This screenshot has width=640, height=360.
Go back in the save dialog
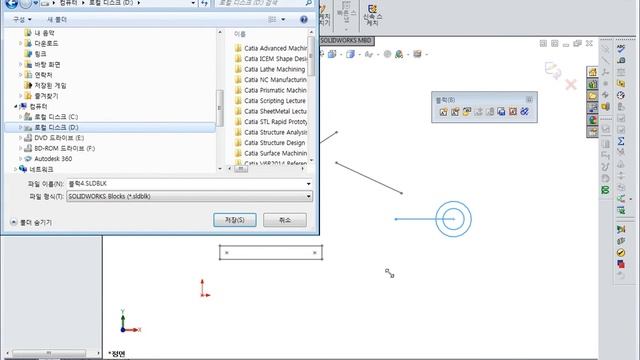click(x=11, y=4)
